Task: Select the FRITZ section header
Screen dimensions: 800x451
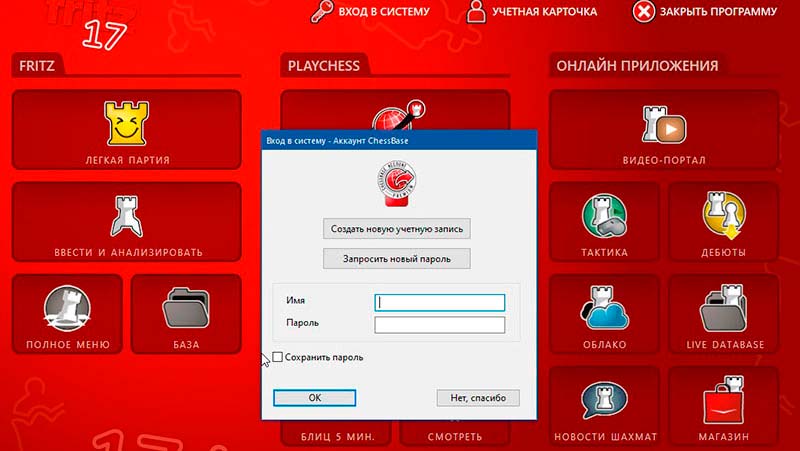Action: pos(37,66)
